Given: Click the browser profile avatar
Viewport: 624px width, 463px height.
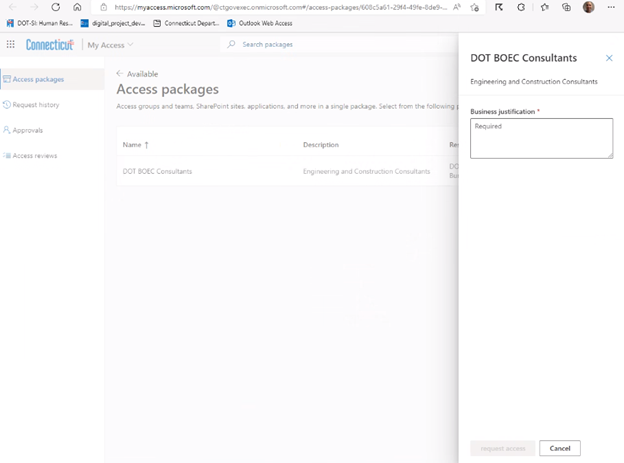Looking at the screenshot, I should 588,7.
